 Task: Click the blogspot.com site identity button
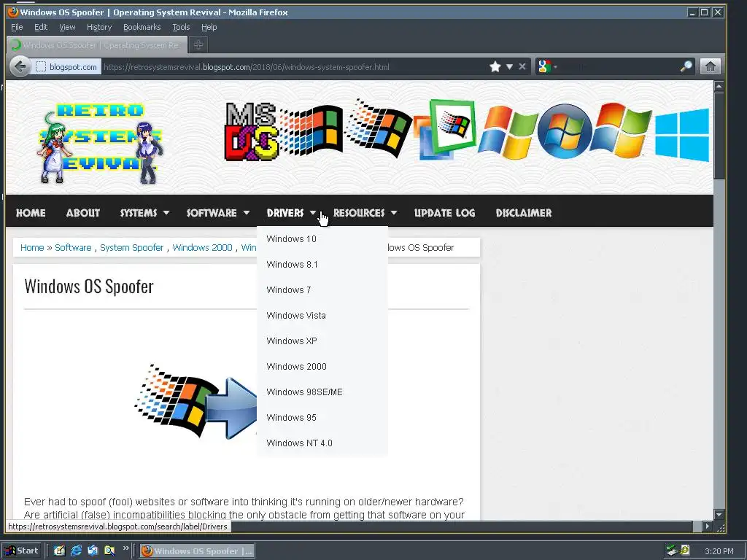(x=66, y=66)
